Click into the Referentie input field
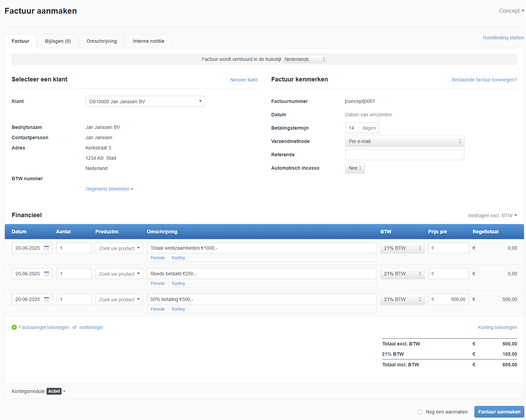Viewport: 526px width, 420px height. (x=405, y=155)
